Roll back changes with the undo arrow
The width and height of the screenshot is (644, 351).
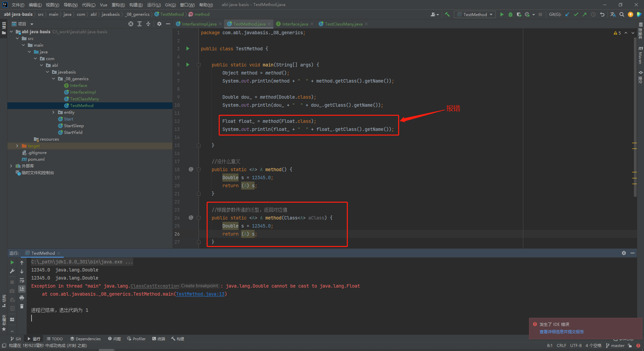[x=602, y=14]
